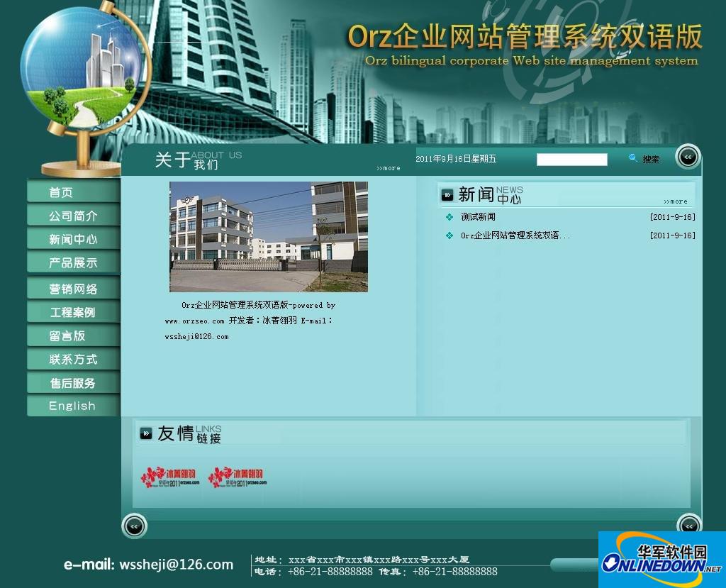Expand the About Us >>more link

tap(389, 168)
